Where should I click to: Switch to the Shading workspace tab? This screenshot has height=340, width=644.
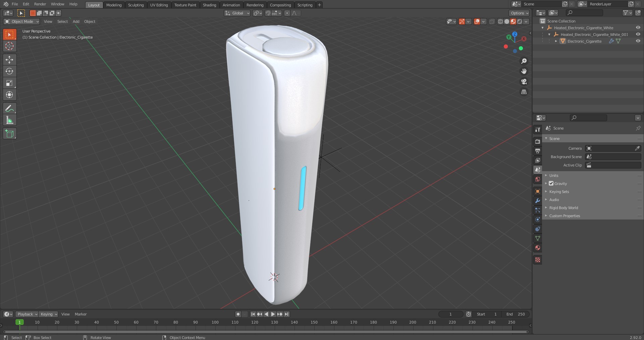click(209, 5)
